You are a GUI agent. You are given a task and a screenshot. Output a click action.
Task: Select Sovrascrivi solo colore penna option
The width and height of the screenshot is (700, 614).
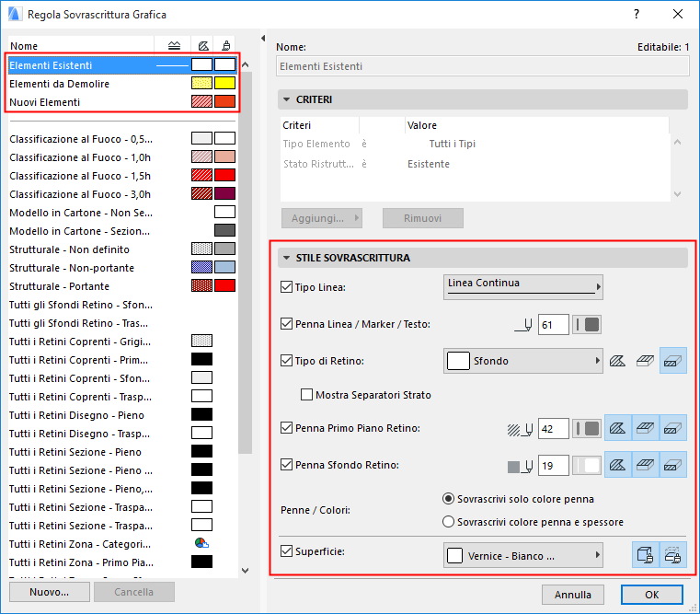(x=448, y=499)
